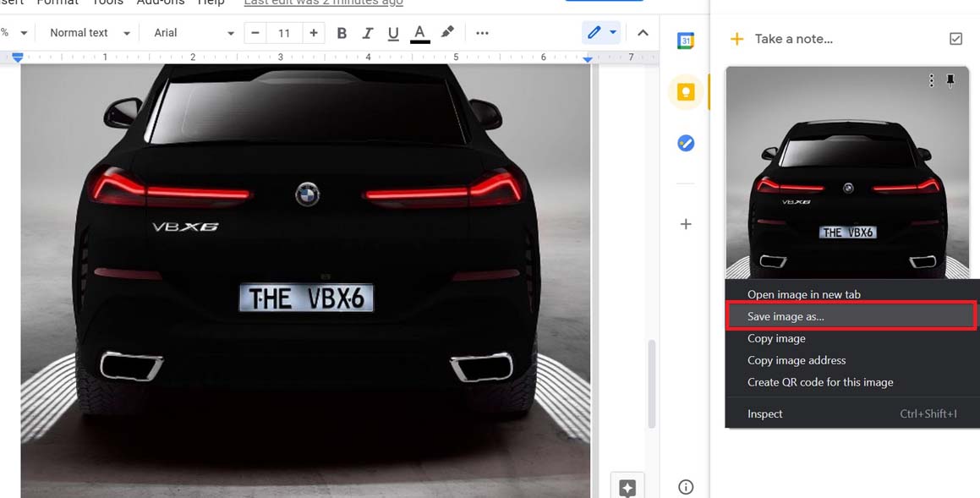Click the Explore button at bottom right
This screenshot has width=980, height=498.
tap(627, 487)
